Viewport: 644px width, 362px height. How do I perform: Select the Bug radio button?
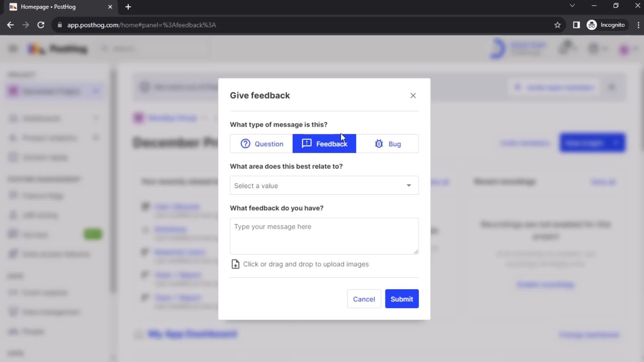click(388, 143)
